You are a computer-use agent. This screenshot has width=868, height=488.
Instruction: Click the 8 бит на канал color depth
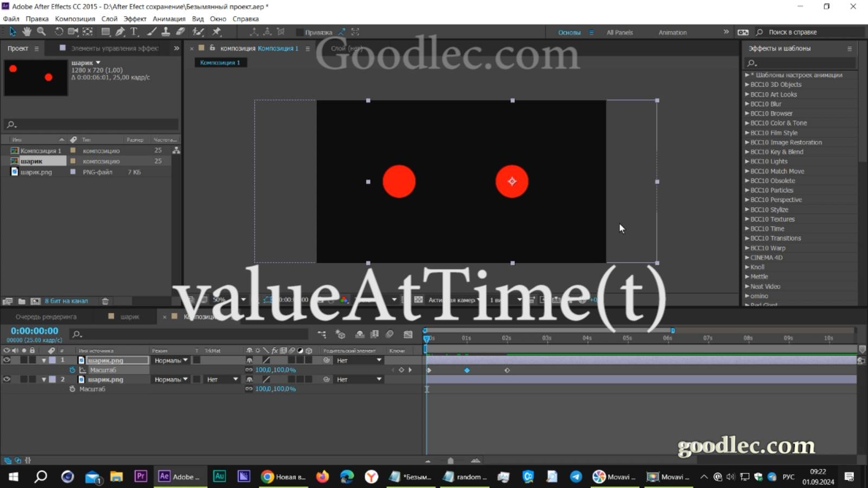[66, 301]
